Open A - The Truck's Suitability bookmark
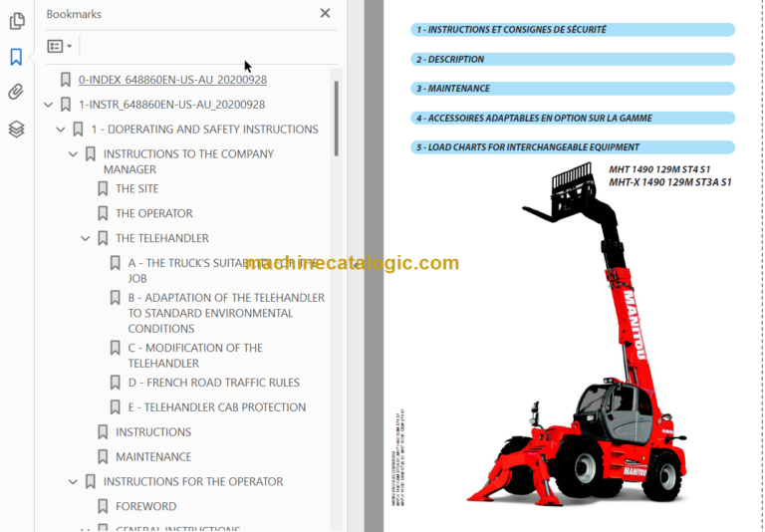Viewport: 765px width, 532px height. pyautogui.click(x=223, y=270)
